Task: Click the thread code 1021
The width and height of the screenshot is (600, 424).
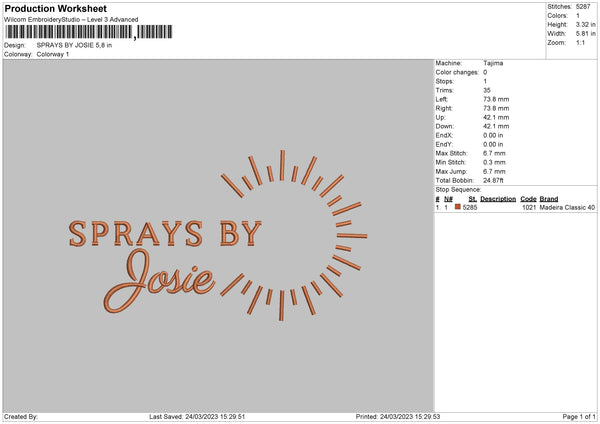Action: pyautogui.click(x=529, y=207)
